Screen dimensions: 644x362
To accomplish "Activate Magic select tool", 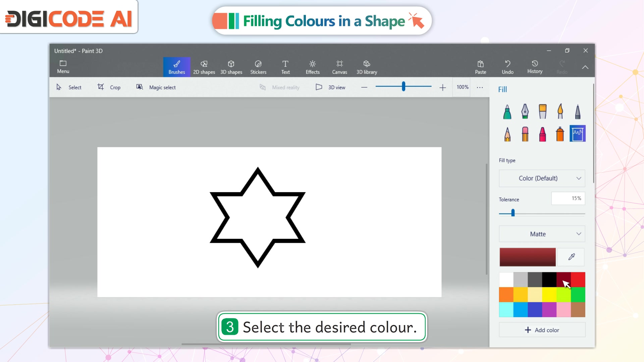I will point(156,87).
